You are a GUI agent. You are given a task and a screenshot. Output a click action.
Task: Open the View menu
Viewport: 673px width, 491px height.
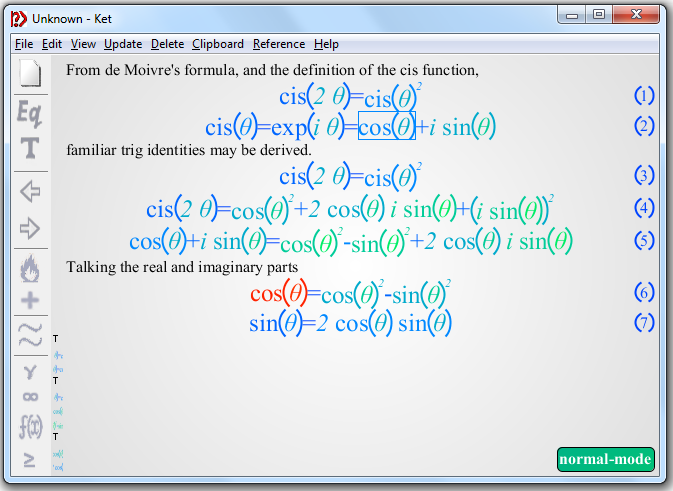pyautogui.click(x=83, y=44)
